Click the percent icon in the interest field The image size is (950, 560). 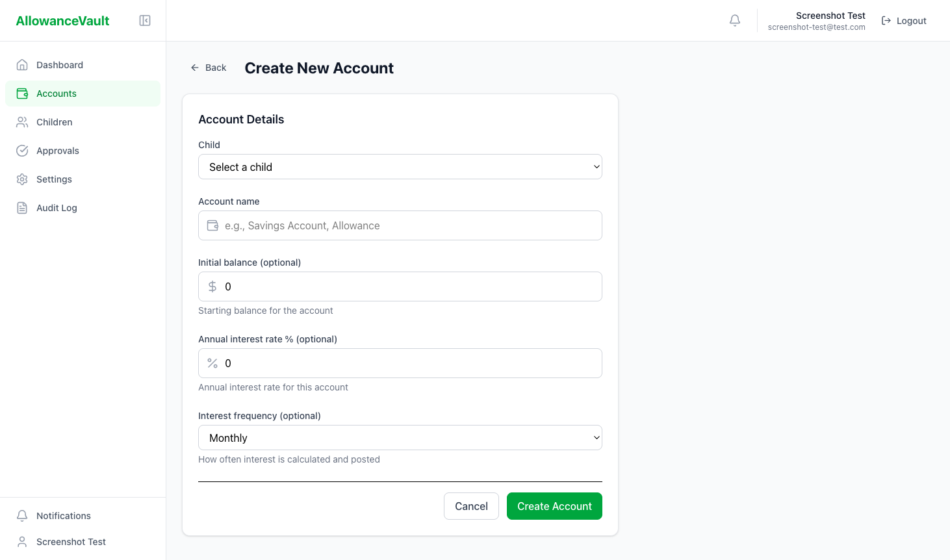pos(212,363)
